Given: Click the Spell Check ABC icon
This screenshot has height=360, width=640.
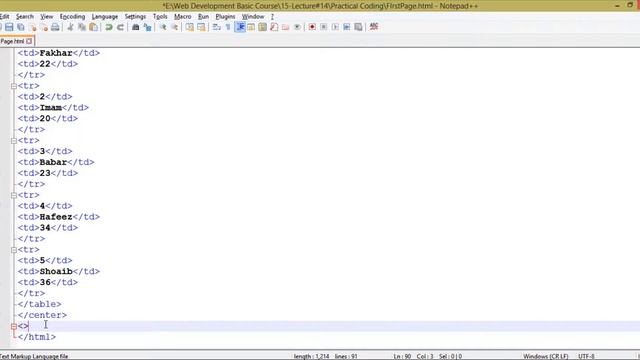Looking at the screenshot, I should click(373, 27).
